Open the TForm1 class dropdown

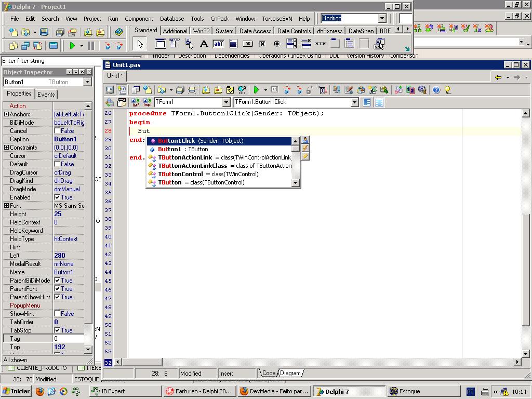(x=226, y=102)
